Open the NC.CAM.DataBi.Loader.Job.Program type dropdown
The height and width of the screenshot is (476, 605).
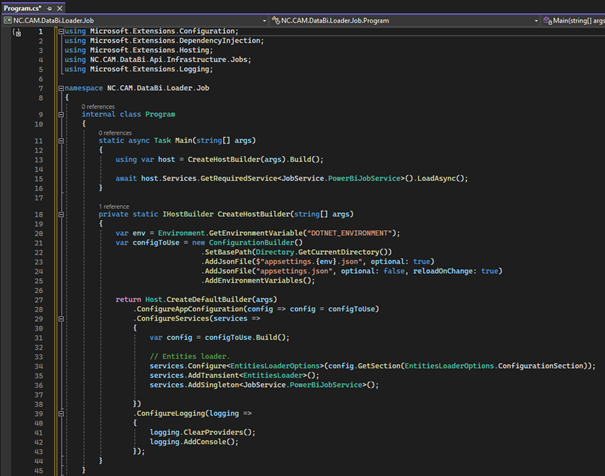535,20
